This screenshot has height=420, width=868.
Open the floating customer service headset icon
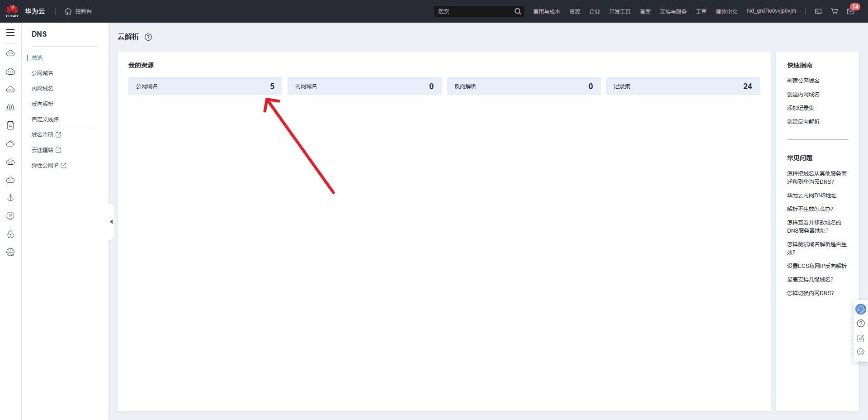tap(861, 309)
